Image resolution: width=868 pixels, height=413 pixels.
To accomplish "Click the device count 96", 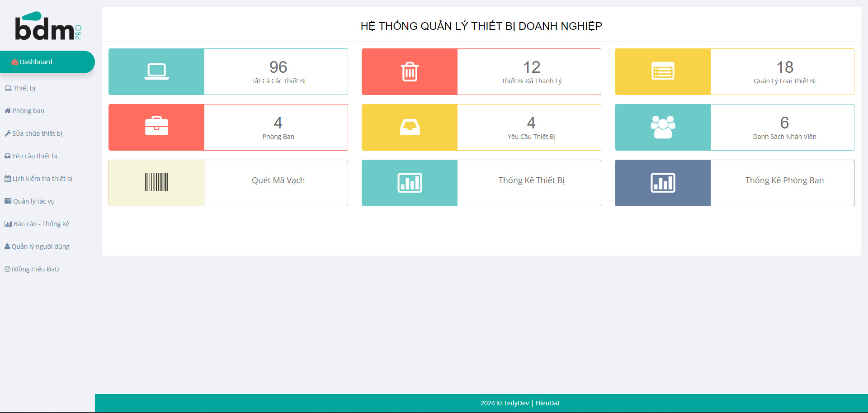I will [x=278, y=67].
